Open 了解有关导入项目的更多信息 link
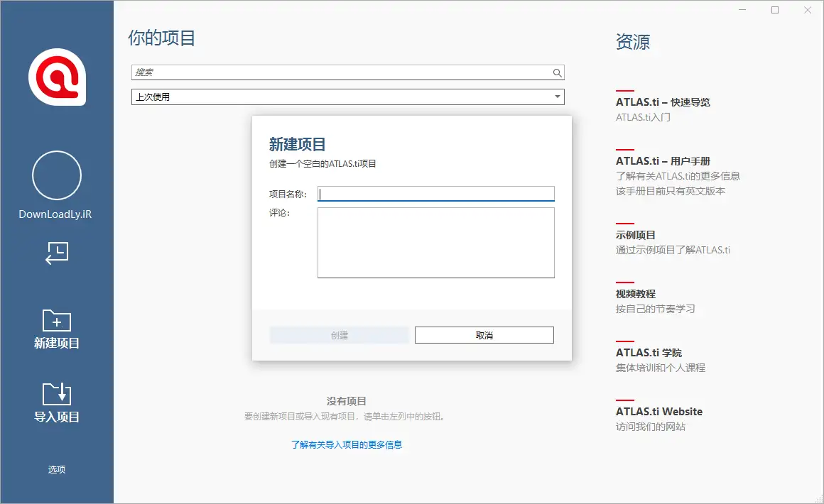Image resolution: width=824 pixels, height=504 pixels. (347, 444)
